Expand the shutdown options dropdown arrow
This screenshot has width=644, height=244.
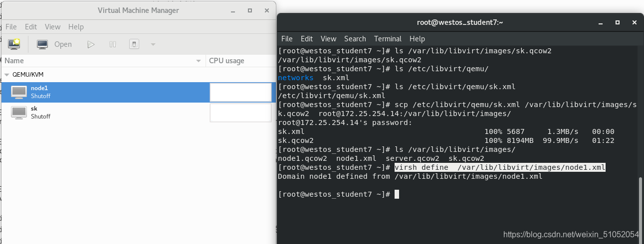[153, 44]
